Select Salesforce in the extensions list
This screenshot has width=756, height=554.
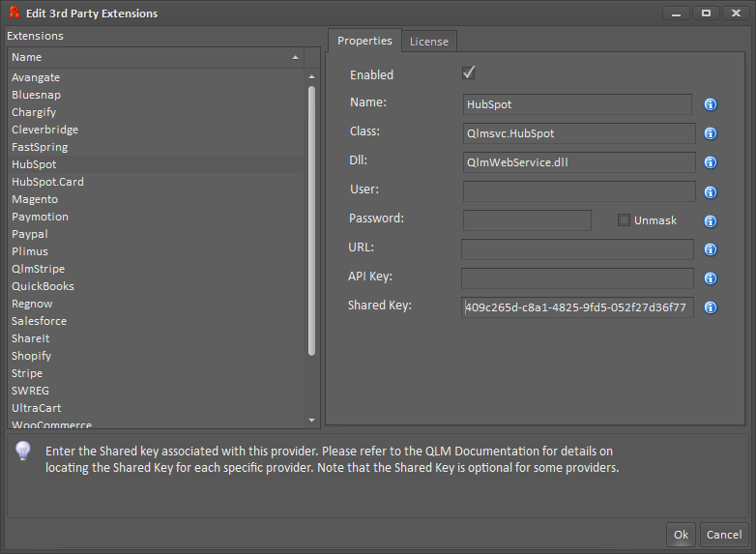tap(156, 321)
